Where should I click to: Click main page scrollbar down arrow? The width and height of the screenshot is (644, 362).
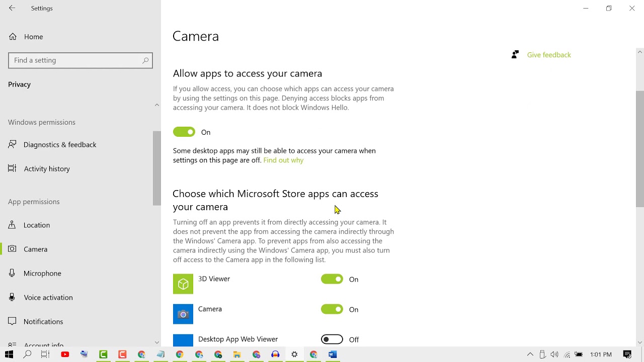(640, 342)
